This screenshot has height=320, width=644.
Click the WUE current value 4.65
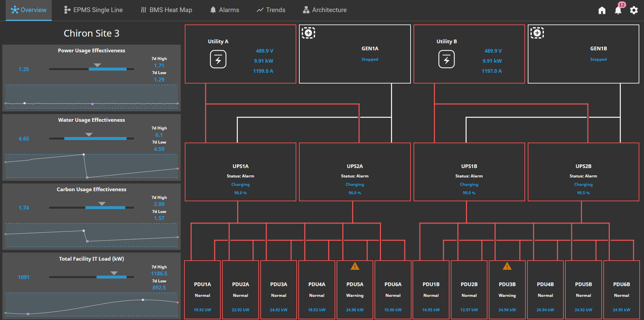[24, 139]
